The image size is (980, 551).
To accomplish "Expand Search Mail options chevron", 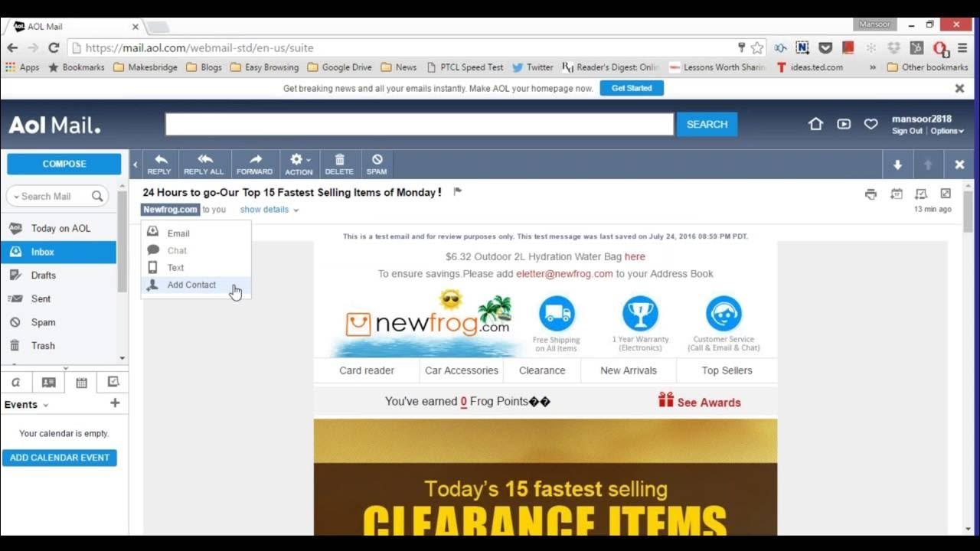I will [16, 197].
